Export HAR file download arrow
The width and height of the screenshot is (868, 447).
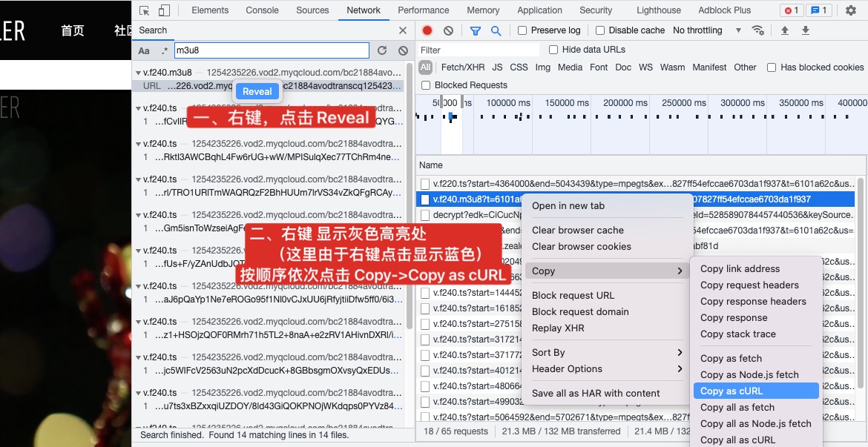coord(806,30)
